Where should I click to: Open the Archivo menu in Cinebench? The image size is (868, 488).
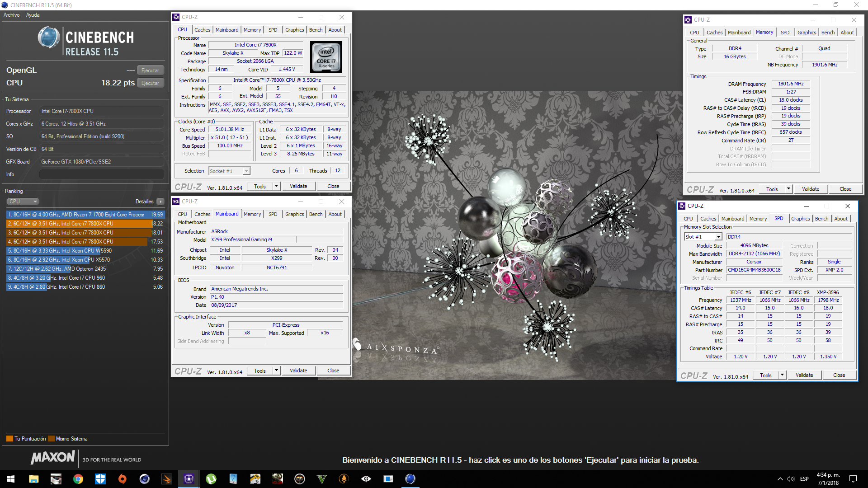click(12, 15)
